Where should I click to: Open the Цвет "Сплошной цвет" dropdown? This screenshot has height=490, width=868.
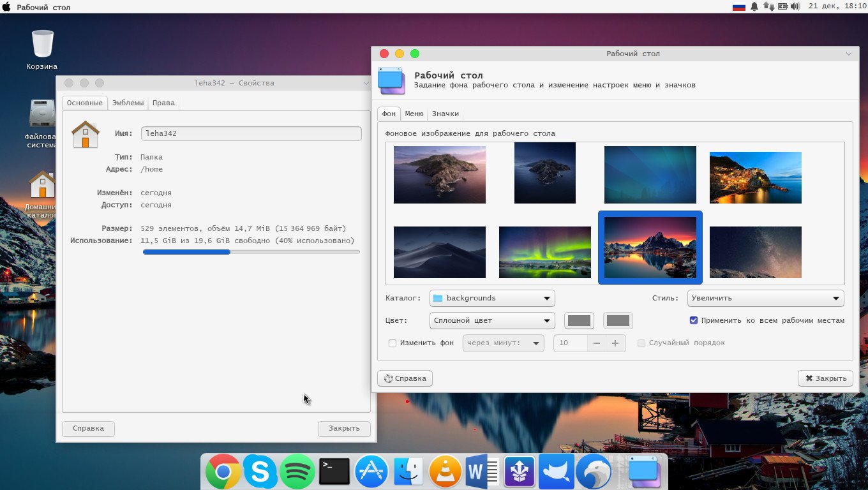pyautogui.click(x=492, y=320)
